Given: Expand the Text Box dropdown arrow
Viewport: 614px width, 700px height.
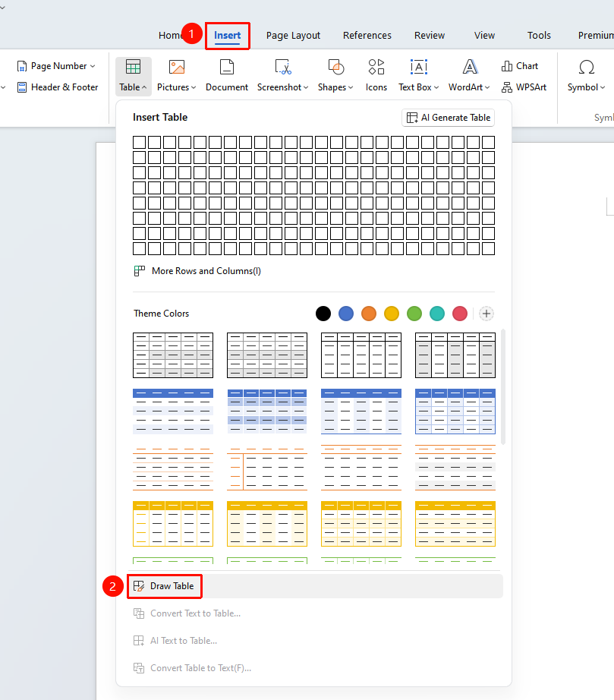Looking at the screenshot, I should (436, 87).
